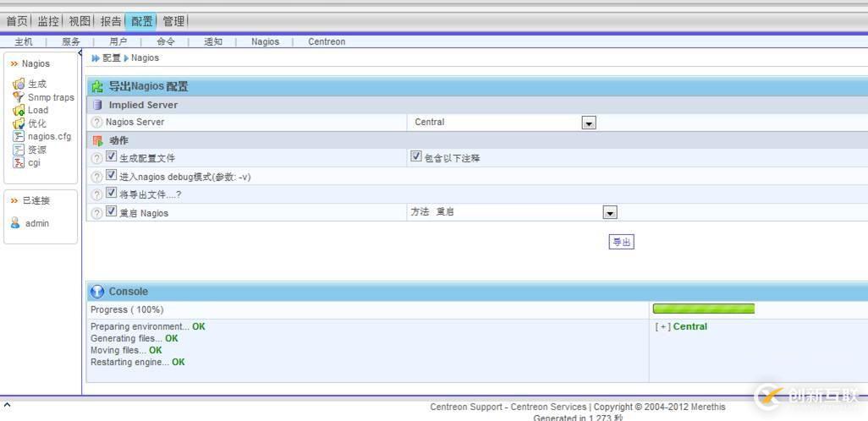Open the Nagios Server Central dropdown
The height and width of the screenshot is (421, 868).
pos(589,123)
